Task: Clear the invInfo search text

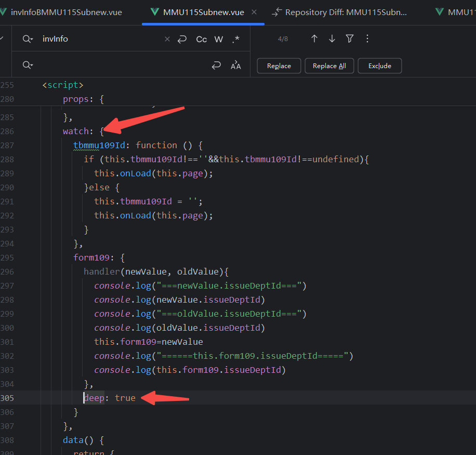Action: coord(167,39)
